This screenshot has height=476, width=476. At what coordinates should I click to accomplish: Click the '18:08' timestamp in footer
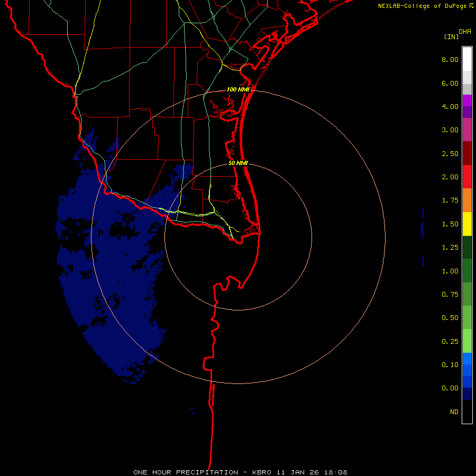(335, 472)
